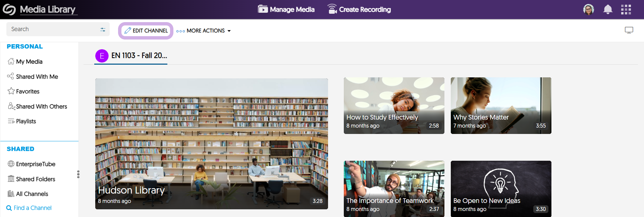Click the 3:28 duration on Hudson Library
Screen dimensions: 644x217
point(318,201)
